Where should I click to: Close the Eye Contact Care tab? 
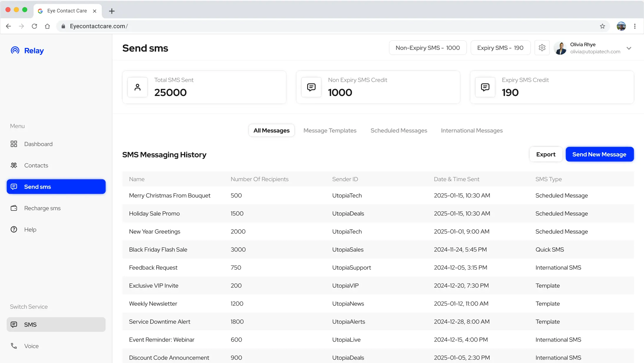pyautogui.click(x=95, y=11)
